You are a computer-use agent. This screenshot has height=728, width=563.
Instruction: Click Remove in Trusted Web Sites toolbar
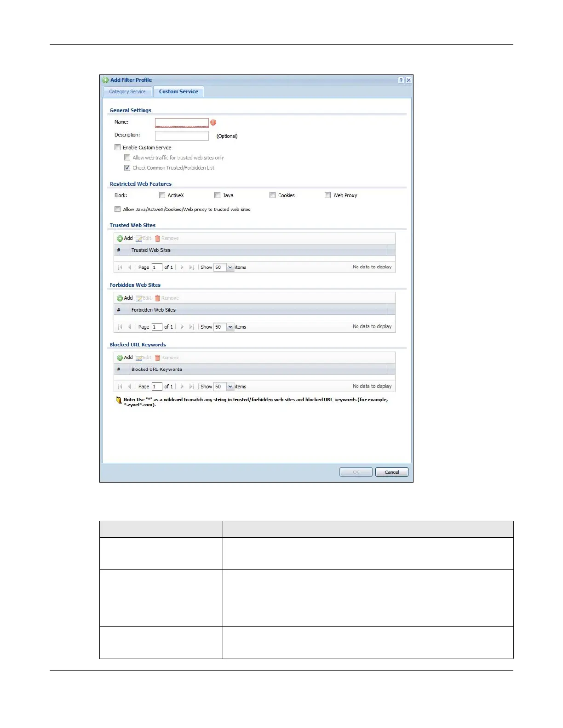167,238
